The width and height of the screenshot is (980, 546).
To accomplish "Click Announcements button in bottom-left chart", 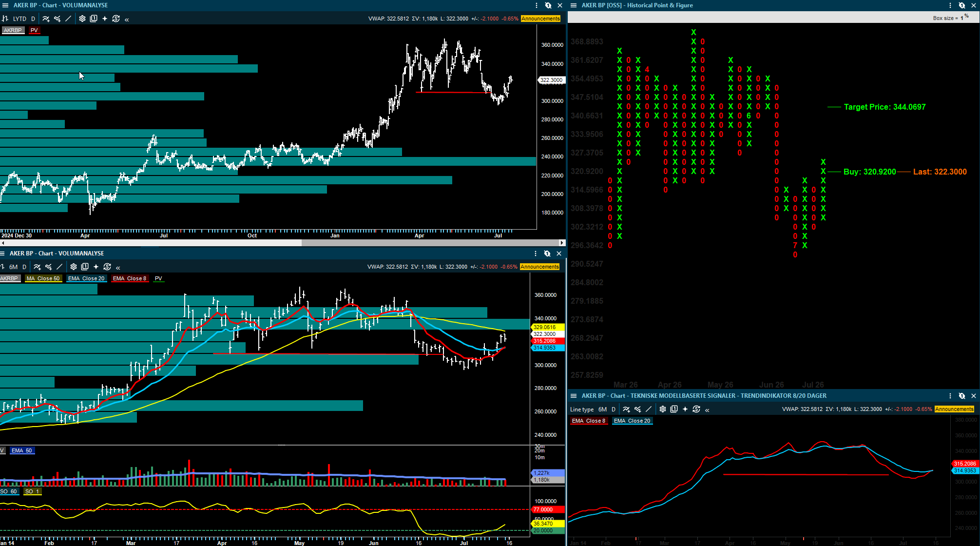I will (x=539, y=267).
